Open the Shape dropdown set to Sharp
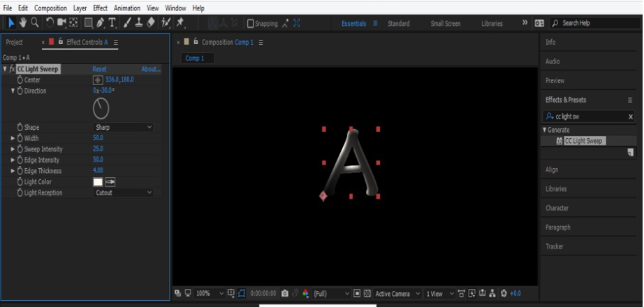The image size is (644, 307). [x=123, y=127]
